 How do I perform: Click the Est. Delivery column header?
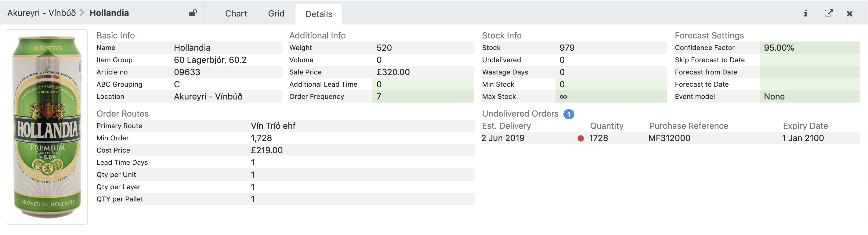coord(506,126)
